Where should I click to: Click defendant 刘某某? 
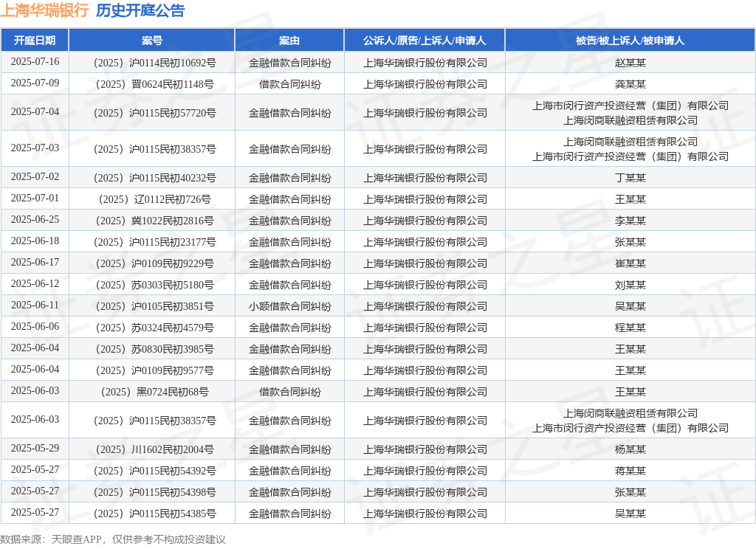tap(630, 285)
